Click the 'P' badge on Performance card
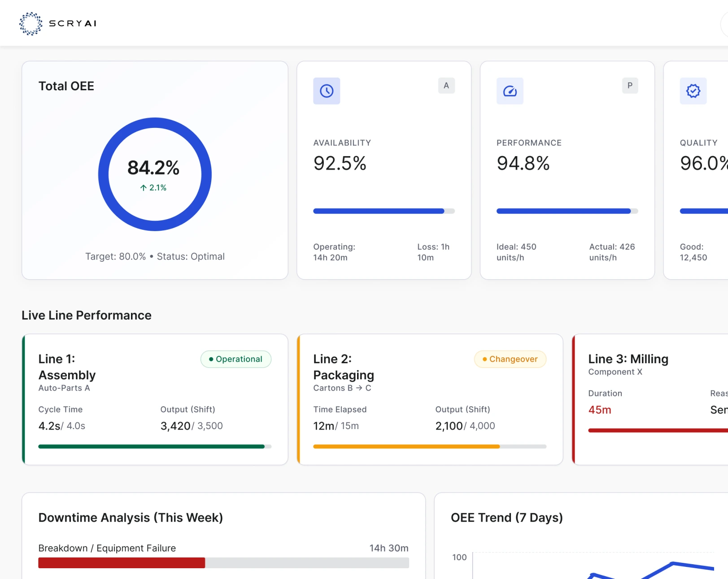This screenshot has width=728, height=579. [630, 85]
